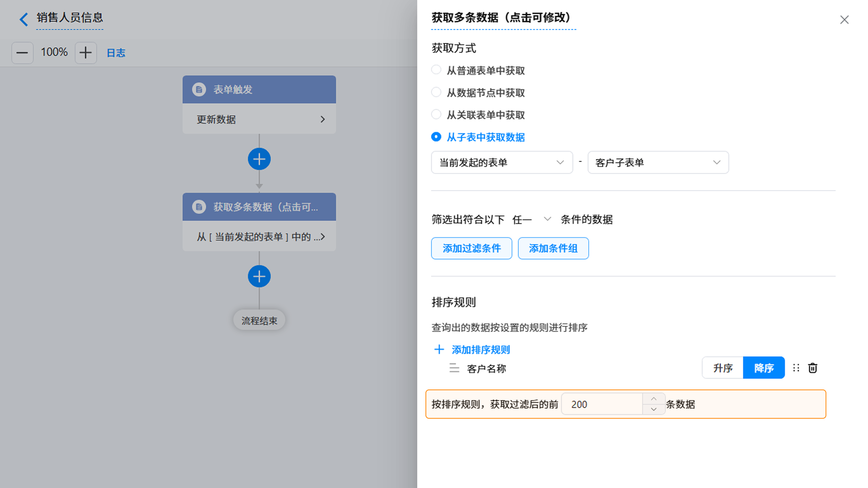Switch sort order to 降序
The image size is (868, 488).
click(x=764, y=368)
